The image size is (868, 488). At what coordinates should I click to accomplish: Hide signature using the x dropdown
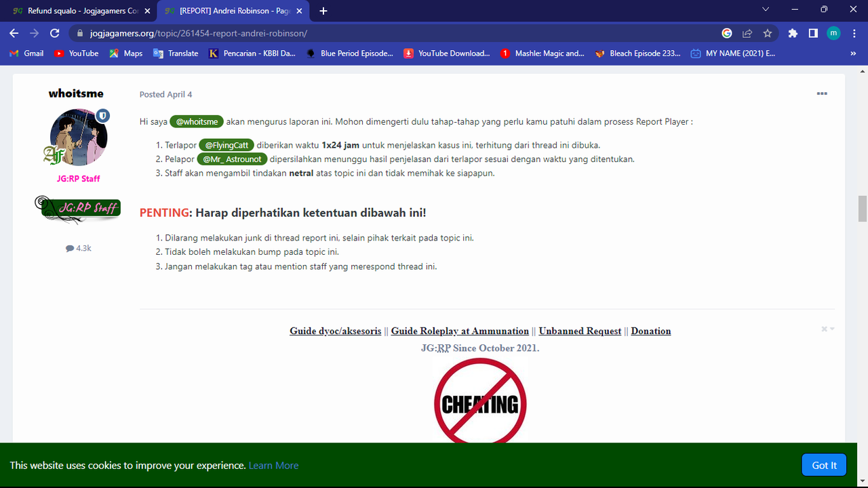(828, 329)
